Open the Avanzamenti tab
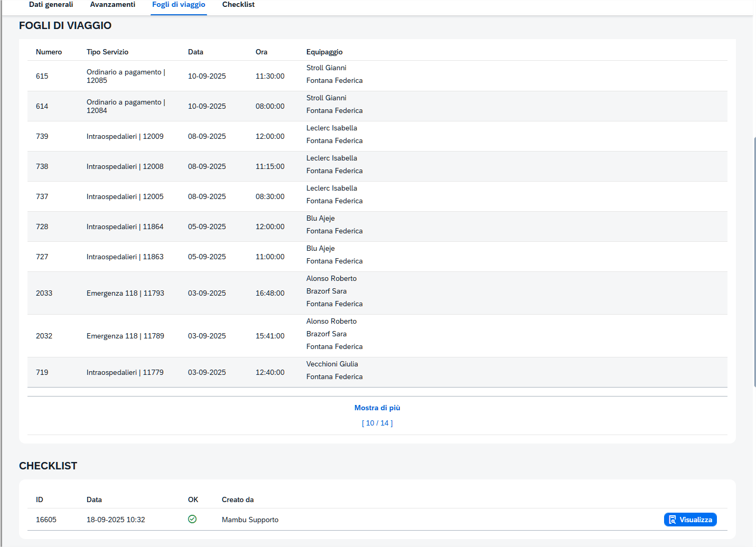Viewport: 756px width, 547px height. [113, 5]
